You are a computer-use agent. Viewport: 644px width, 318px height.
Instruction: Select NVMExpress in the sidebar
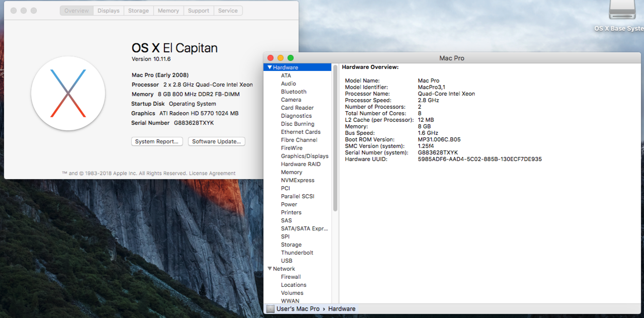click(x=298, y=180)
